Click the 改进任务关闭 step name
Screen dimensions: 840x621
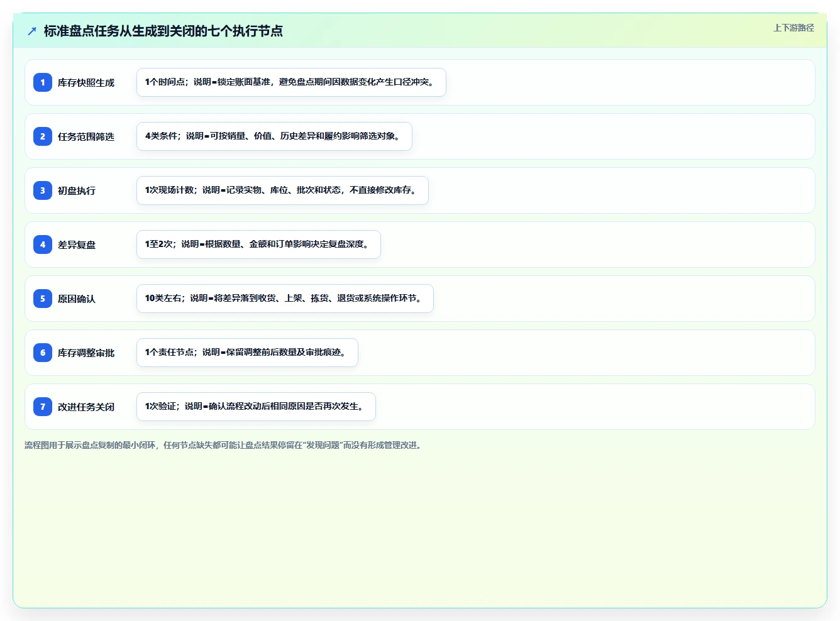86,407
